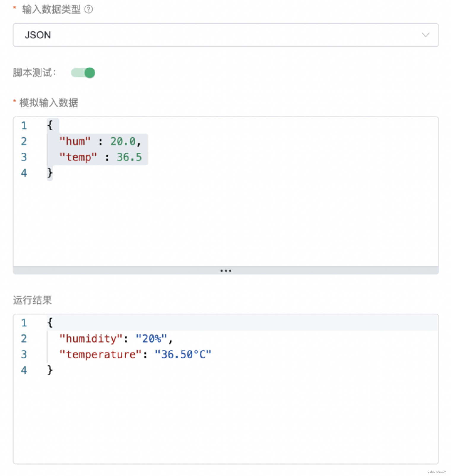Click the "temp" key in input editor

78,157
